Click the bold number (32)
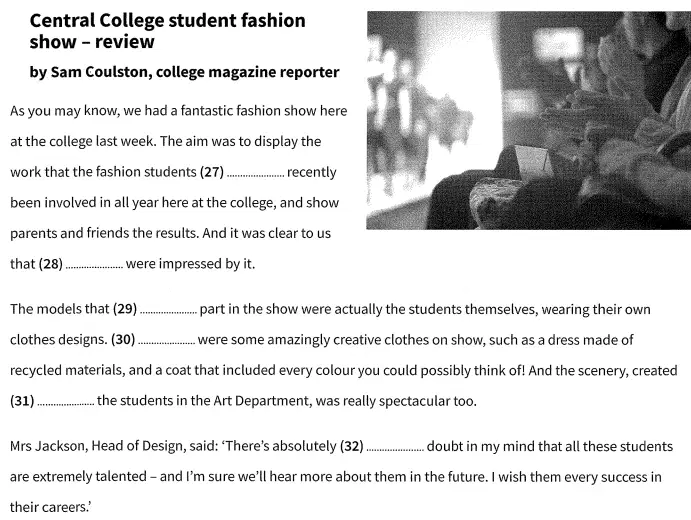The image size is (691, 520). pos(352,446)
